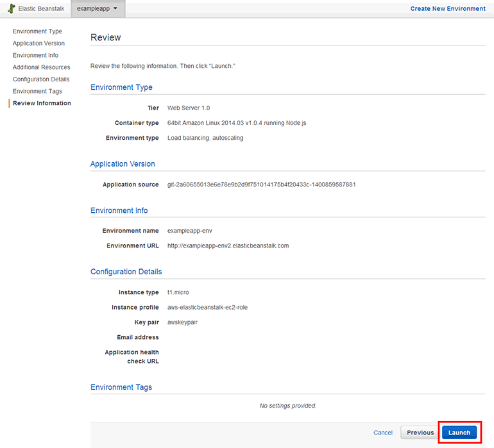The width and height of the screenshot is (494, 448).
Task: Click the Environment Type section heading
Action: pos(121,87)
